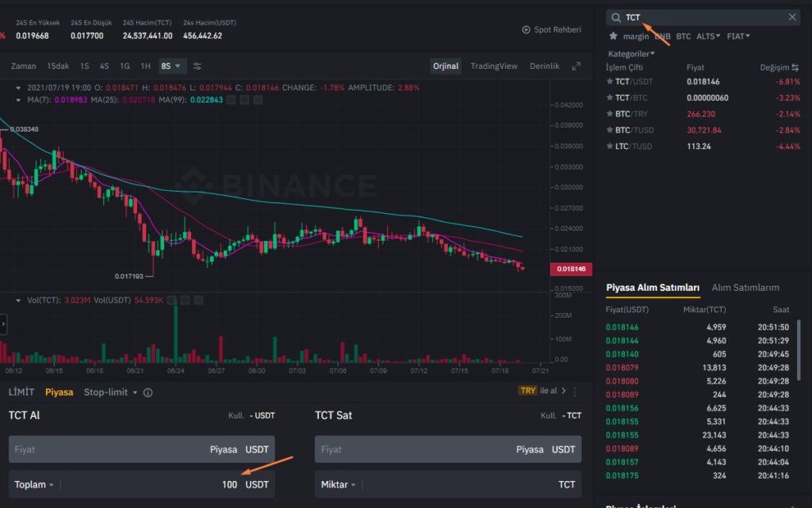Open the 8S interval dropdown
This screenshot has height=508, width=812.
point(170,67)
